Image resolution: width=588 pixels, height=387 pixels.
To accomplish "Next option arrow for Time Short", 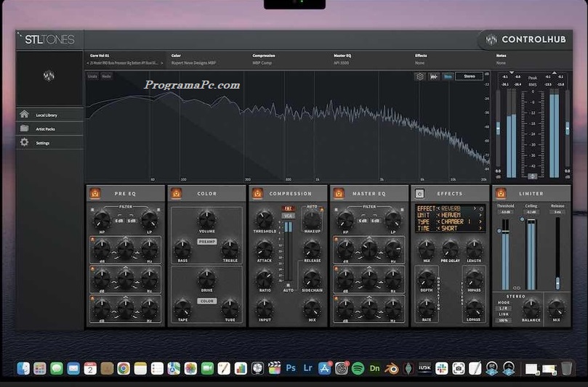I will point(480,229).
